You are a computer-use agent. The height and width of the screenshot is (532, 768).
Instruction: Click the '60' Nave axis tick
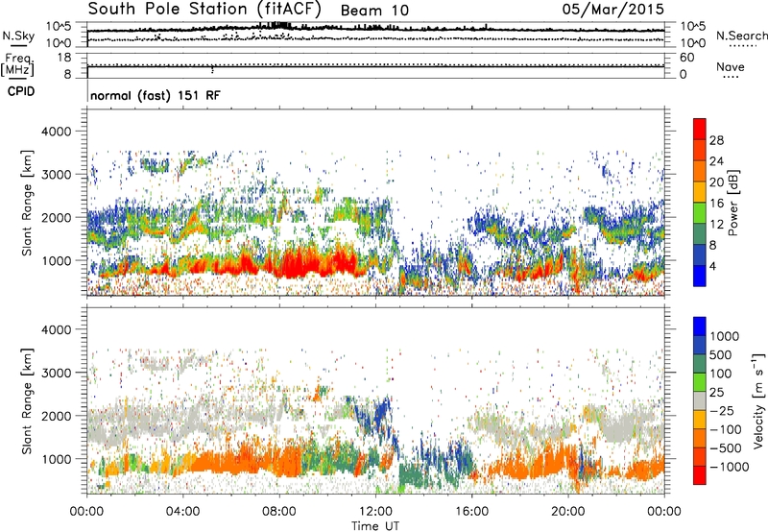click(687, 58)
